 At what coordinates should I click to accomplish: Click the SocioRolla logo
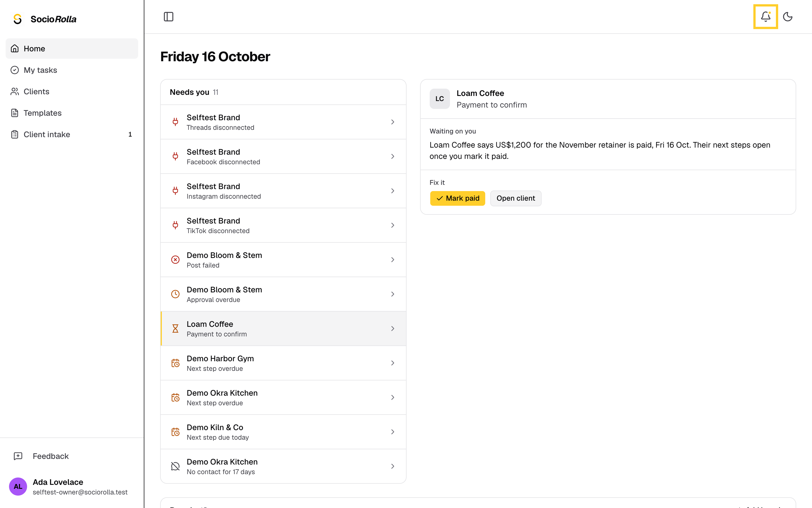tap(45, 19)
